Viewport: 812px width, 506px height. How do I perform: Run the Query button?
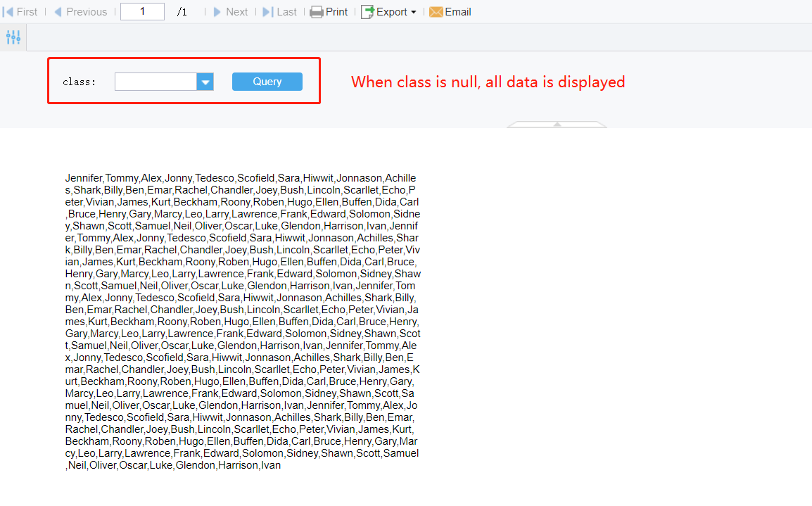point(267,81)
